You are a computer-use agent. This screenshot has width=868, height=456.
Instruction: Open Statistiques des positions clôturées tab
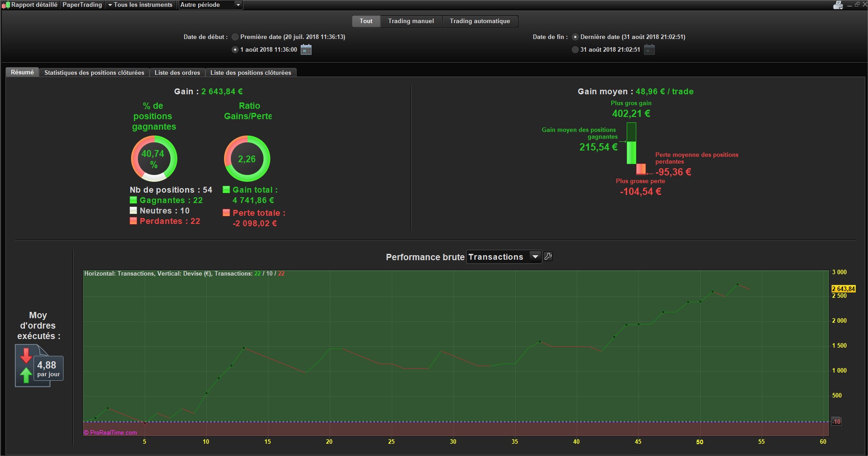point(94,73)
